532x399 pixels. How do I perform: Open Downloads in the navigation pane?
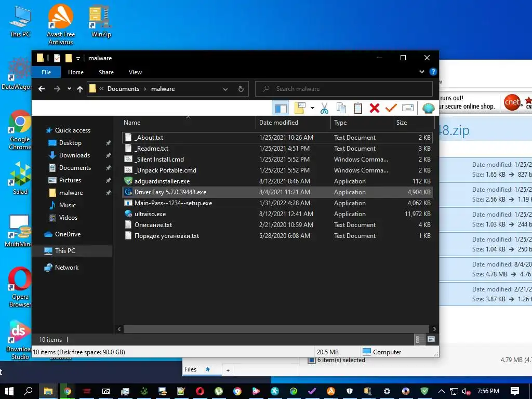(74, 155)
